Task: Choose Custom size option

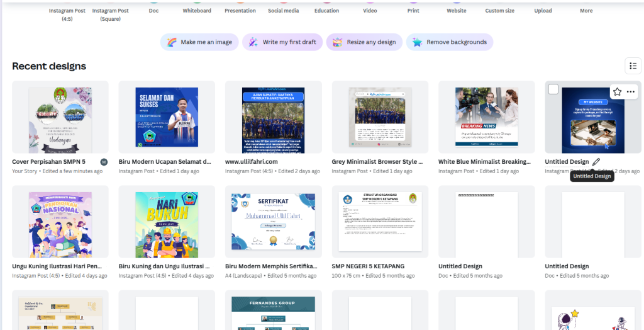Action: 500,11
